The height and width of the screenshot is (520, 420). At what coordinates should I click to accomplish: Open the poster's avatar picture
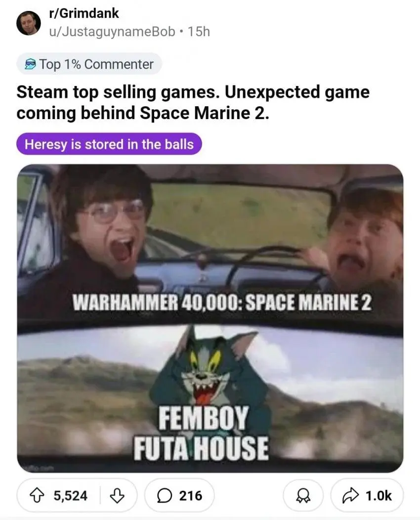point(29,23)
